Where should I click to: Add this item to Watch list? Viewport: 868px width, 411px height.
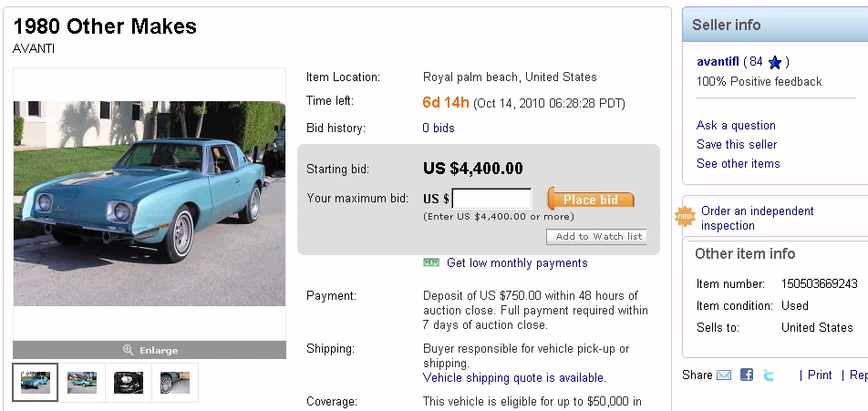596,237
